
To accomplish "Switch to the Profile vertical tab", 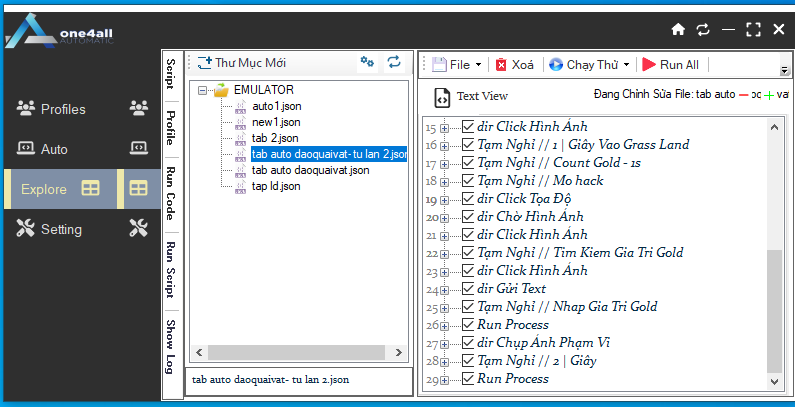I will click(x=171, y=128).
